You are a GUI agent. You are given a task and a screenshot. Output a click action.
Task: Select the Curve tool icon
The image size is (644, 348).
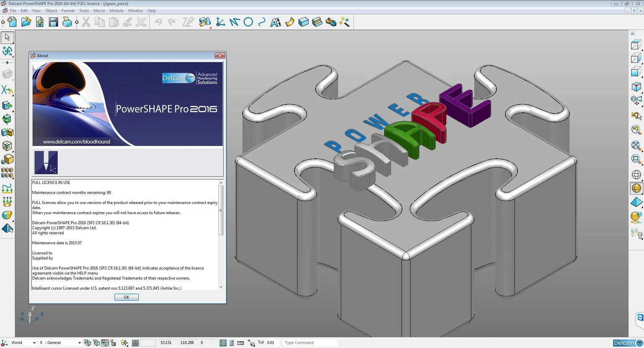[x=262, y=22]
